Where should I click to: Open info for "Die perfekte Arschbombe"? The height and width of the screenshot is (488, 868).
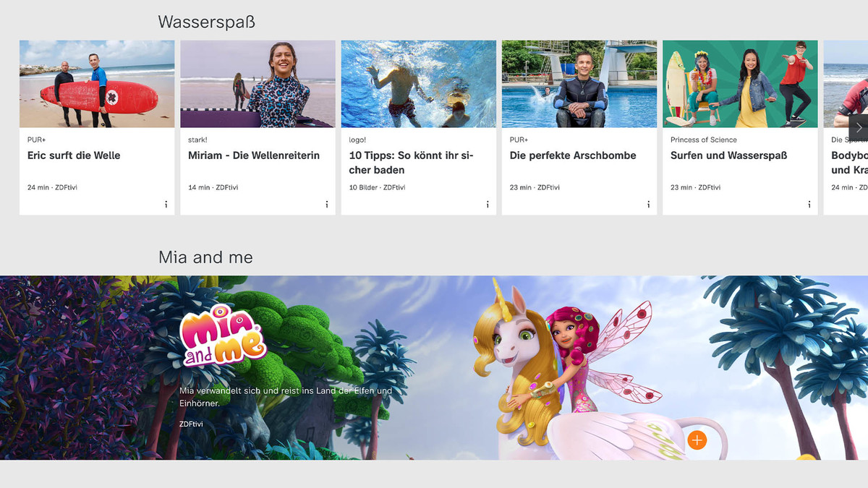coord(648,205)
